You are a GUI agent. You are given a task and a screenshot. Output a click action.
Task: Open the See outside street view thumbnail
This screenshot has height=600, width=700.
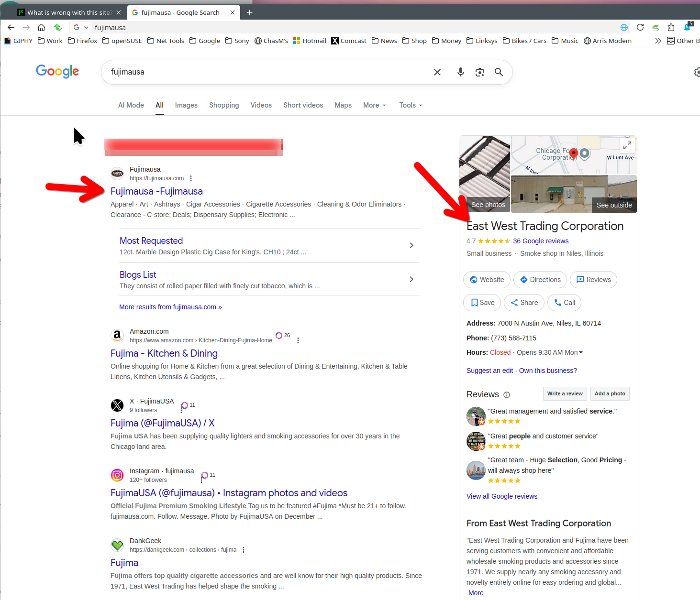(574, 194)
